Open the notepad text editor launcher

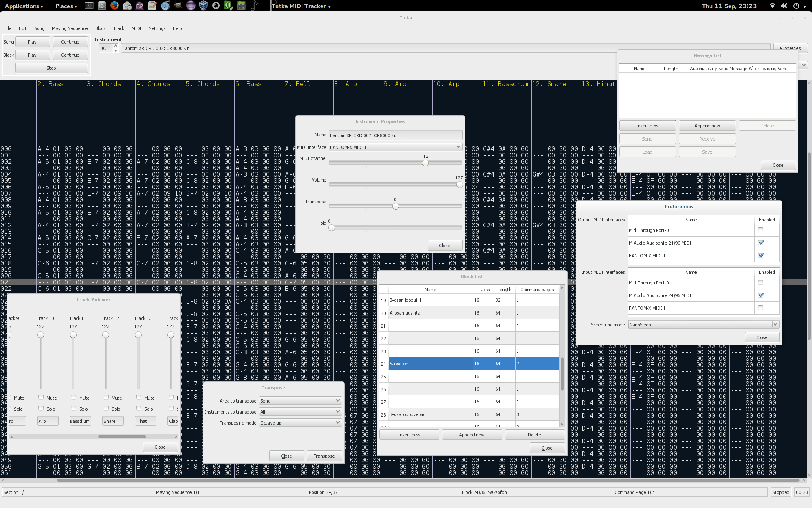coord(153,6)
